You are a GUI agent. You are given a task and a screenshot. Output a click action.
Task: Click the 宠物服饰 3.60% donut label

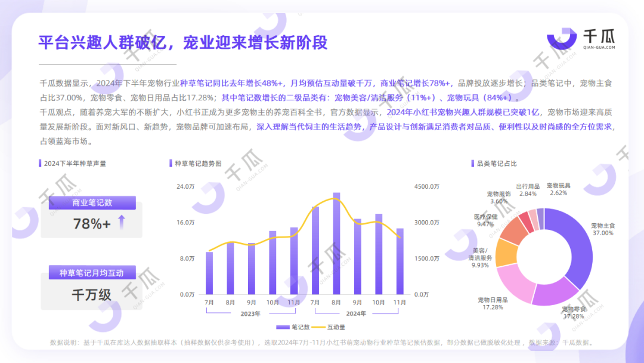coord(499,198)
